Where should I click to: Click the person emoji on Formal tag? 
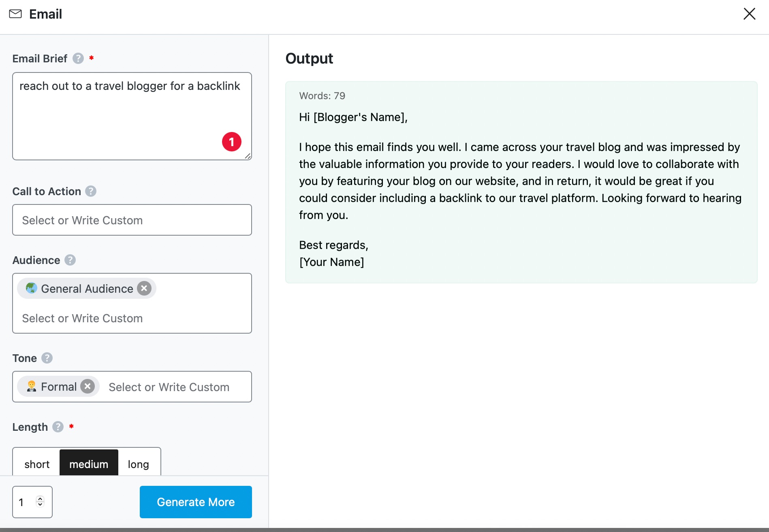pyautogui.click(x=31, y=386)
